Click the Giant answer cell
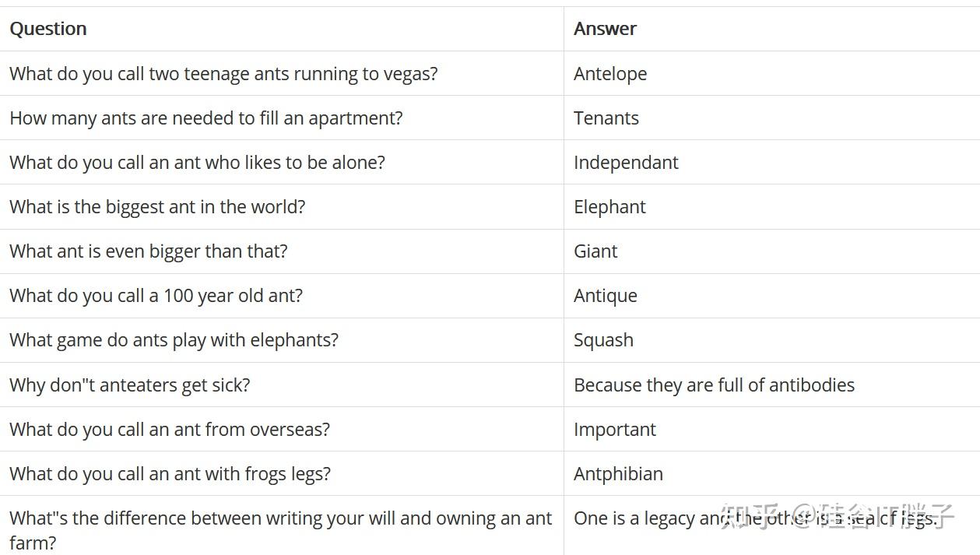The width and height of the screenshot is (980, 555). click(x=595, y=251)
